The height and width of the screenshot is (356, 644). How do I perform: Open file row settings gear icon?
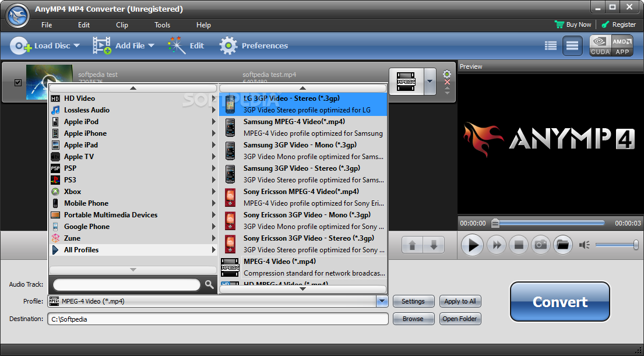point(447,74)
